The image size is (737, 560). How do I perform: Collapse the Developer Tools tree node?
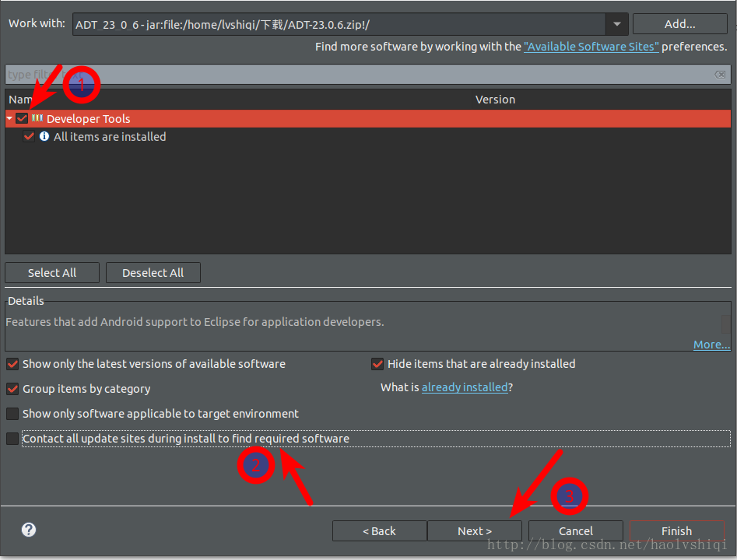click(9, 118)
